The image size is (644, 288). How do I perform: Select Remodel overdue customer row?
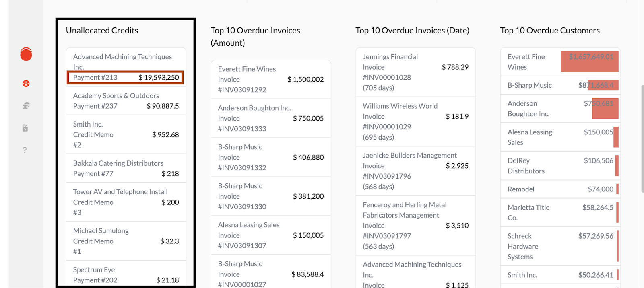[560, 189]
